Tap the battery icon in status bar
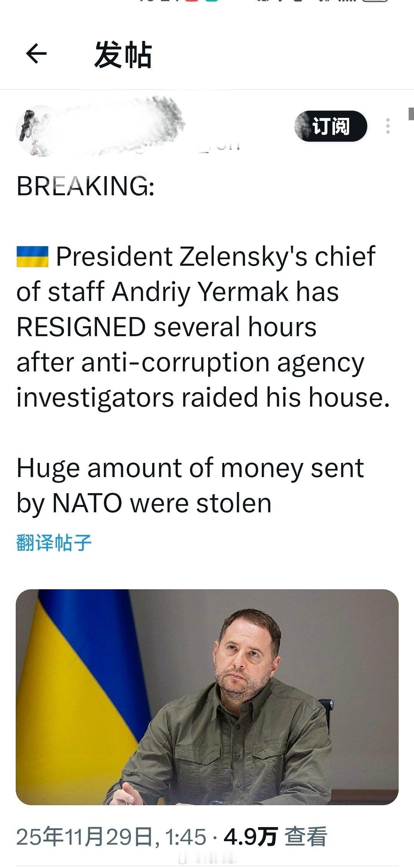The height and width of the screenshot is (868, 414). [375, 1]
